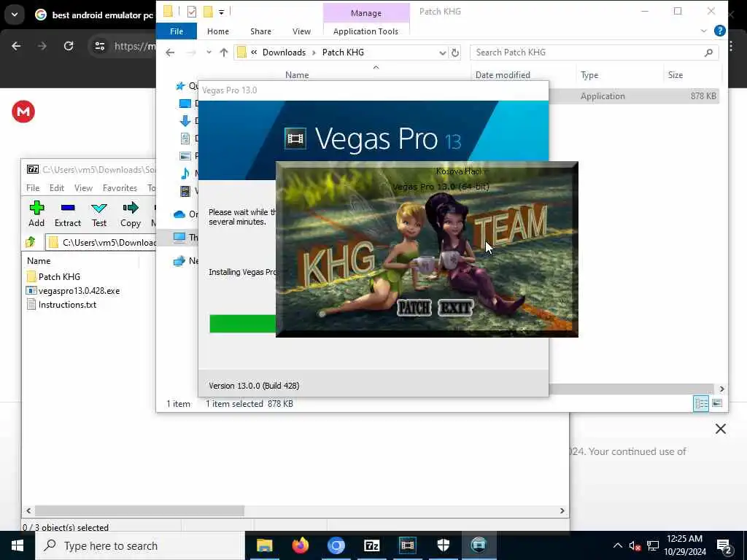The height and width of the screenshot is (560, 747).
Task: Switch Explorer to large icons view
Action: [717, 404]
